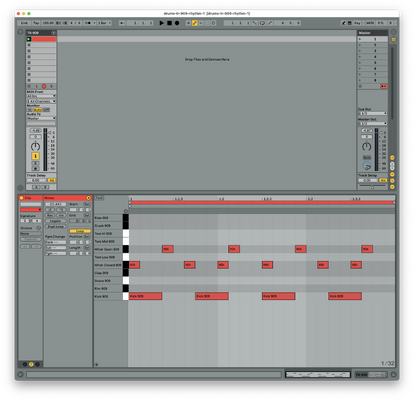Click the blue preview volume knob on Master
Viewport: 414px width, 400px height.
pos(367,166)
